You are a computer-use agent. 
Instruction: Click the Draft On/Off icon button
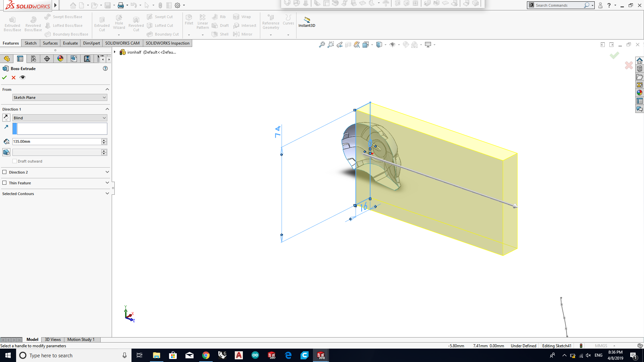[6, 152]
